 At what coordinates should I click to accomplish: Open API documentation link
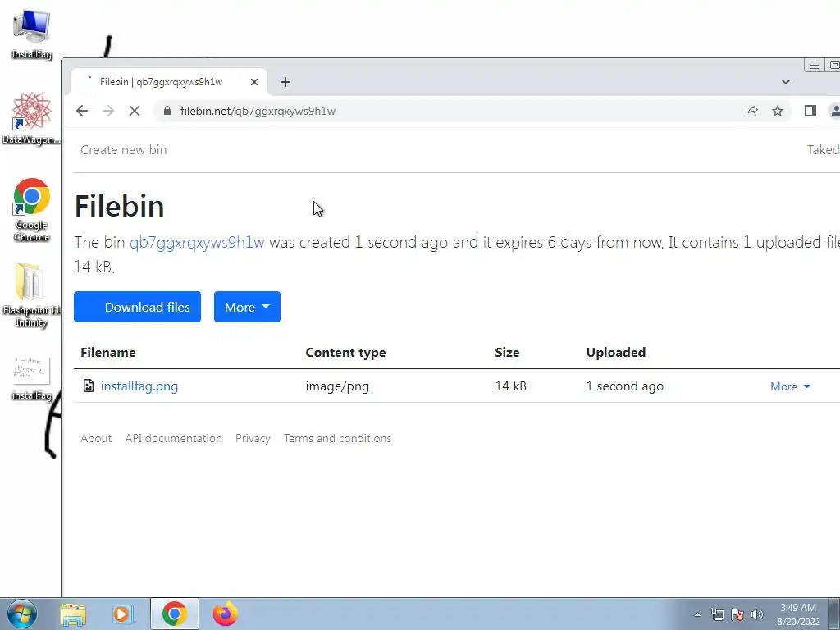pos(174,438)
